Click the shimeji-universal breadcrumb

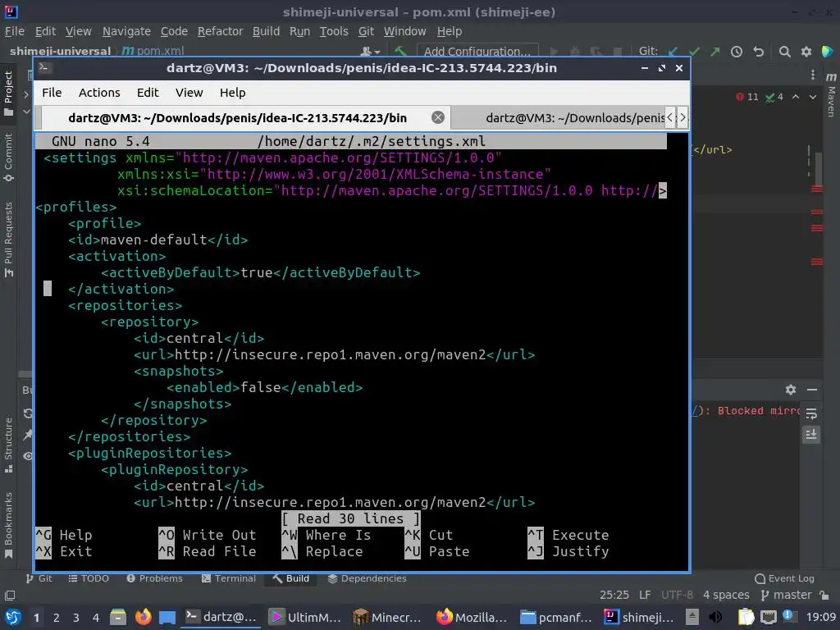pyautogui.click(x=60, y=51)
